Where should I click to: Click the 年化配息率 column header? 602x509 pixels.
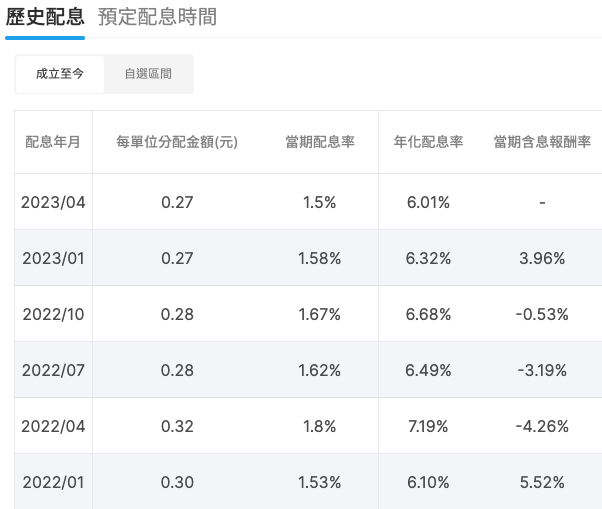(428, 142)
